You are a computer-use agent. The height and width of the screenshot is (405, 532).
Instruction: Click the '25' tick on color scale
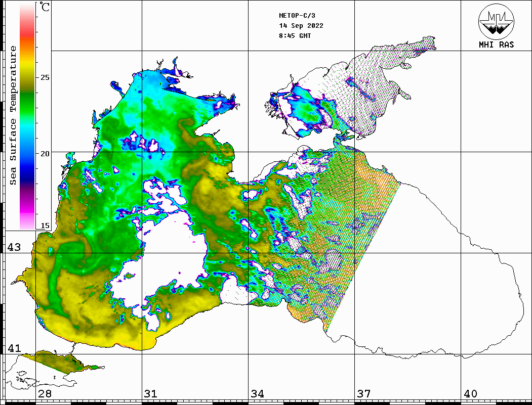tap(45, 77)
